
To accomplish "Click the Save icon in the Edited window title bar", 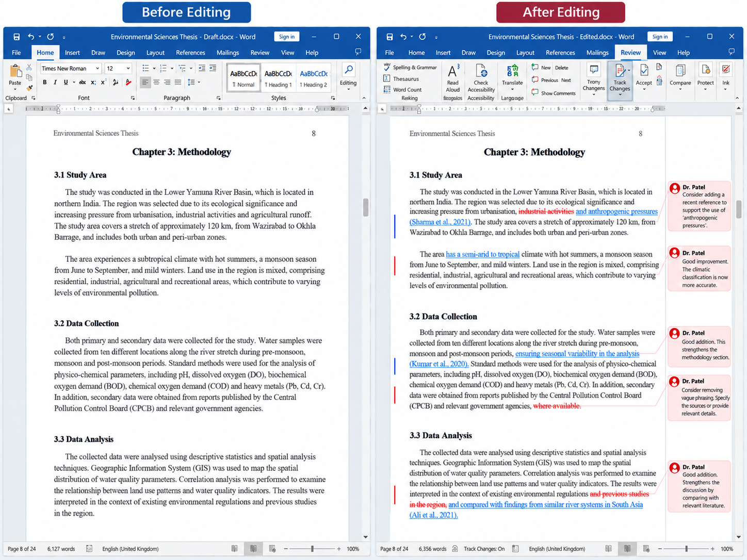I will point(389,37).
